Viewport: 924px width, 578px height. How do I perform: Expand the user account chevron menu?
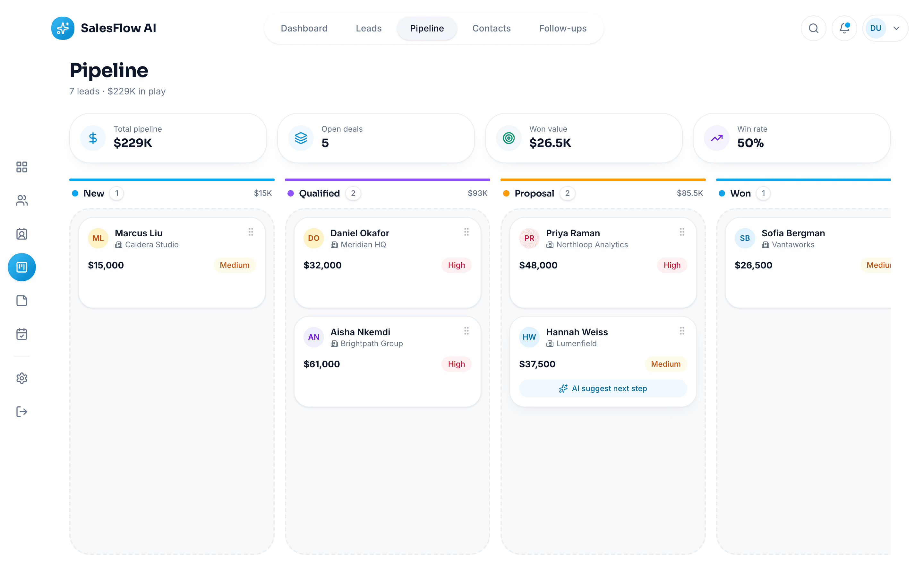pos(896,28)
